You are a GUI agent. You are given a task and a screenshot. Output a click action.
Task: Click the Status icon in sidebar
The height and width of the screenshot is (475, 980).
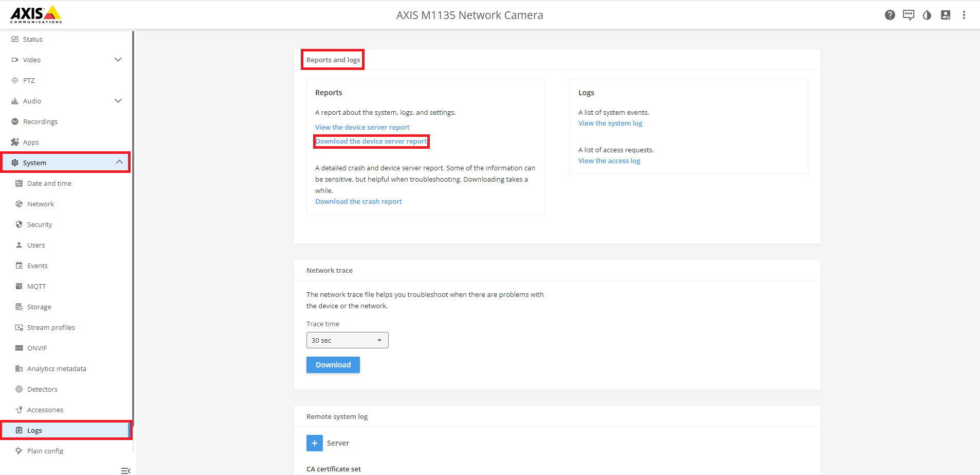[15, 39]
